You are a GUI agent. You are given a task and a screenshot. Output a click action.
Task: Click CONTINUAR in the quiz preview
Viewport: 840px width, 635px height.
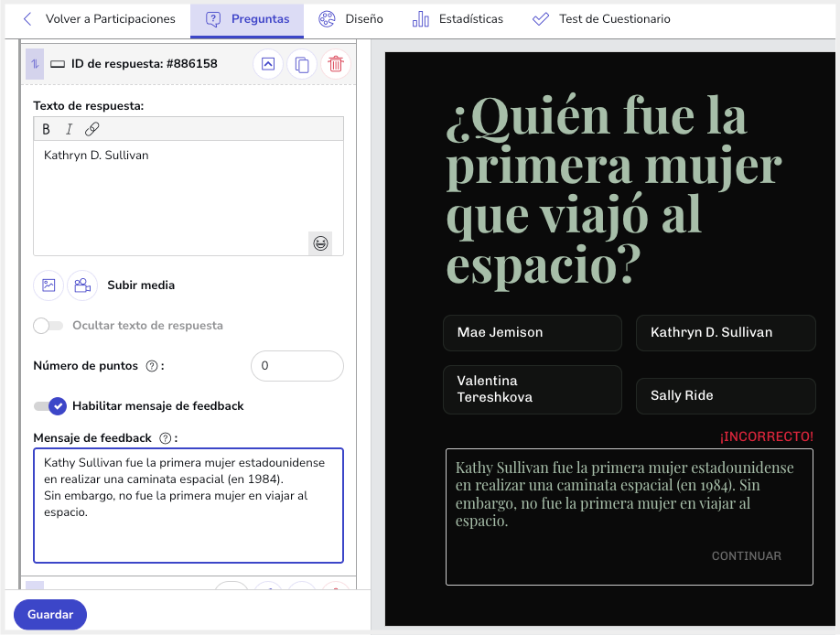[x=746, y=555]
